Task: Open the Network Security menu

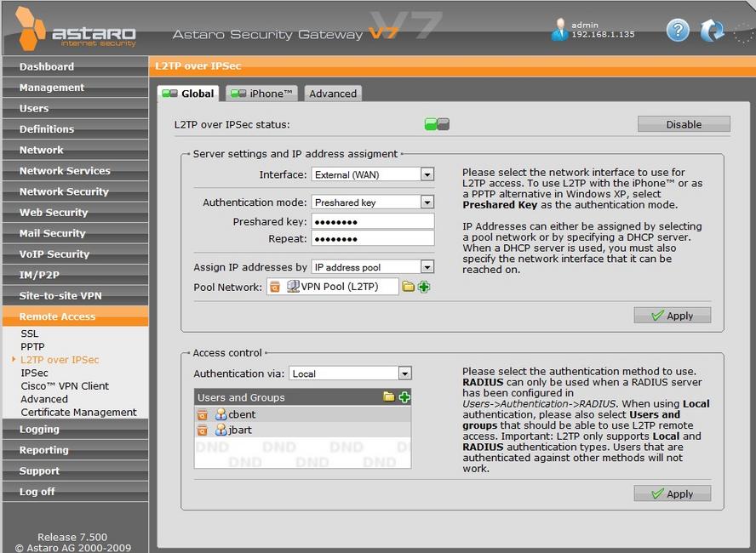Action: [75, 191]
